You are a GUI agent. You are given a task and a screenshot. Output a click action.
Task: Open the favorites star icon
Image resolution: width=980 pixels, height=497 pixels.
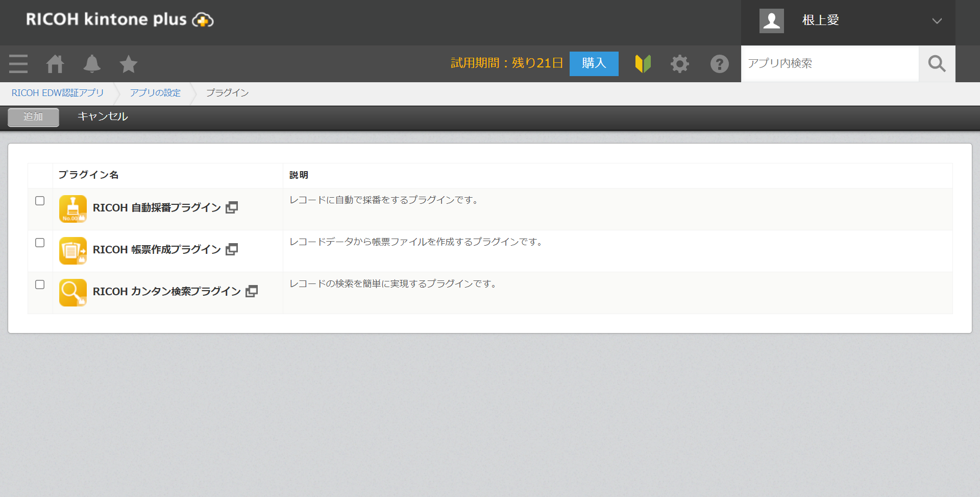[129, 64]
